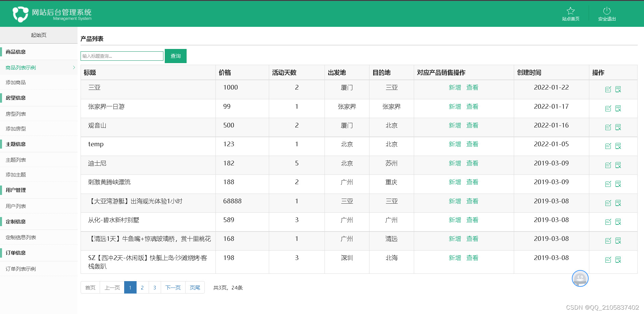This screenshot has width=644, height=314.
Task: Click the 安全退出 power icon
Action: (607, 11)
